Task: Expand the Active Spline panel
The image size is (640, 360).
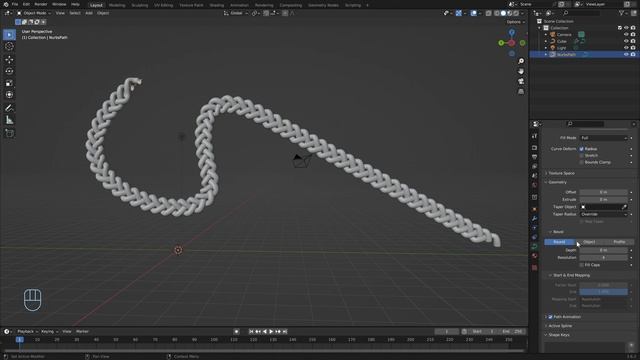Action: point(560,326)
